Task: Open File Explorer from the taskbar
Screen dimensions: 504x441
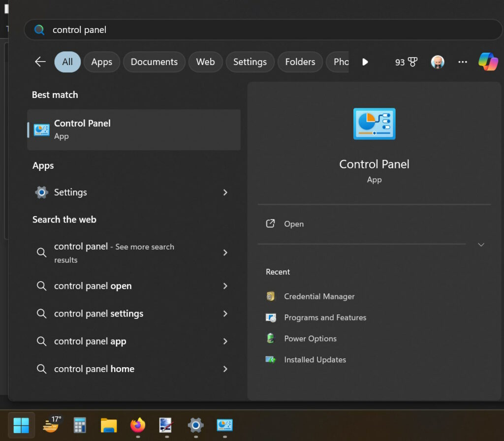Action: (x=109, y=425)
